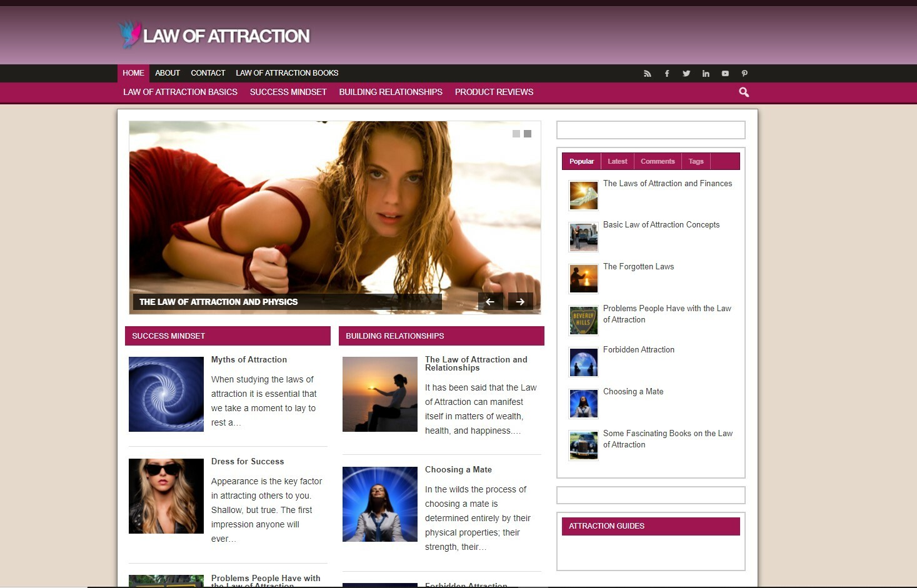This screenshot has height=588, width=917.
Task: Open The Forgotten Laws link
Action: tap(638, 267)
